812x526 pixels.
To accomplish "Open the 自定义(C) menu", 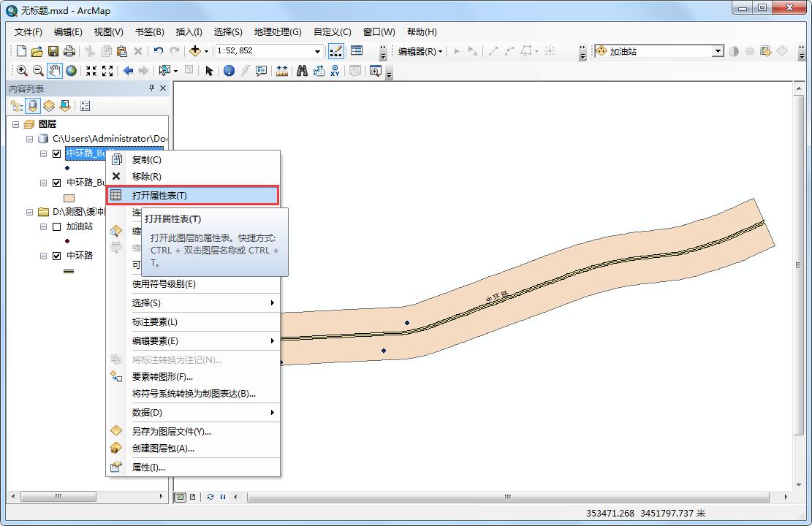I will coord(333,32).
